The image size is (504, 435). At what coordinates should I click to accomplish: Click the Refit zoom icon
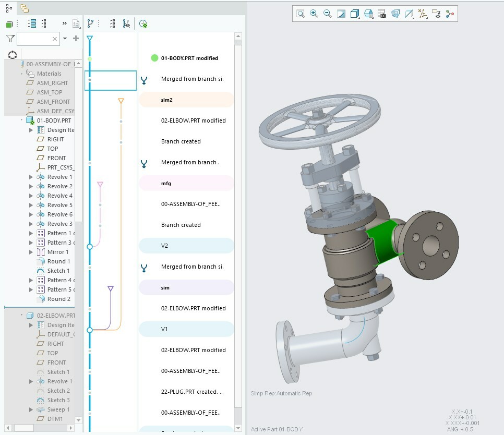coord(301,14)
